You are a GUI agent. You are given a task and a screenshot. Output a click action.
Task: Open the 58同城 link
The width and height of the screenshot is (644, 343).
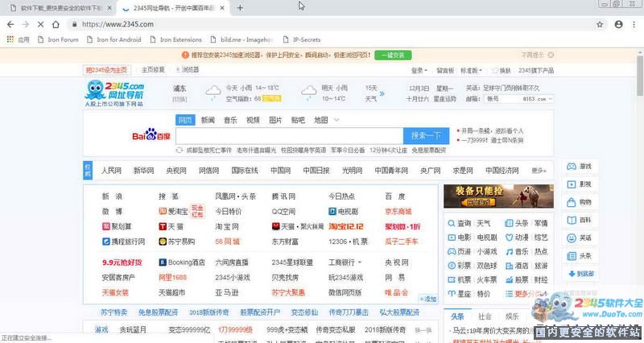227,242
